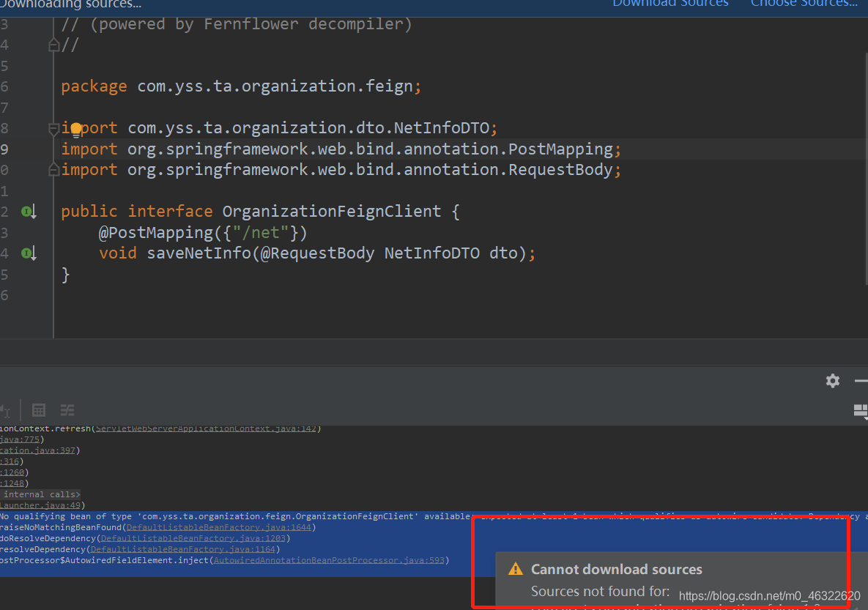Image resolution: width=868 pixels, height=610 pixels.
Task: Toggle soft wraps in the console output
Action: (x=67, y=410)
